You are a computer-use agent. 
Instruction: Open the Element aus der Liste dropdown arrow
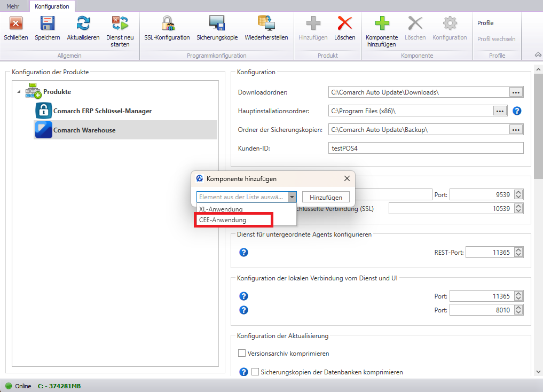coord(292,197)
